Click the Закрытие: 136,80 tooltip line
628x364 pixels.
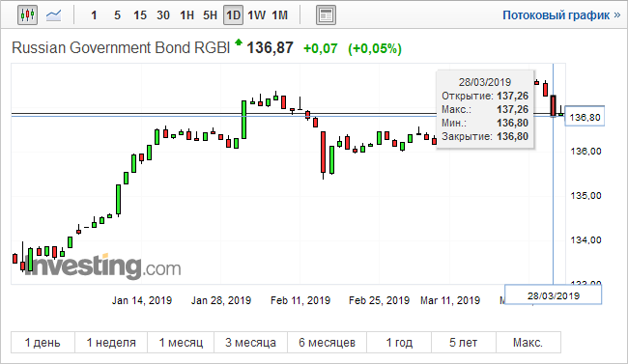(485, 136)
